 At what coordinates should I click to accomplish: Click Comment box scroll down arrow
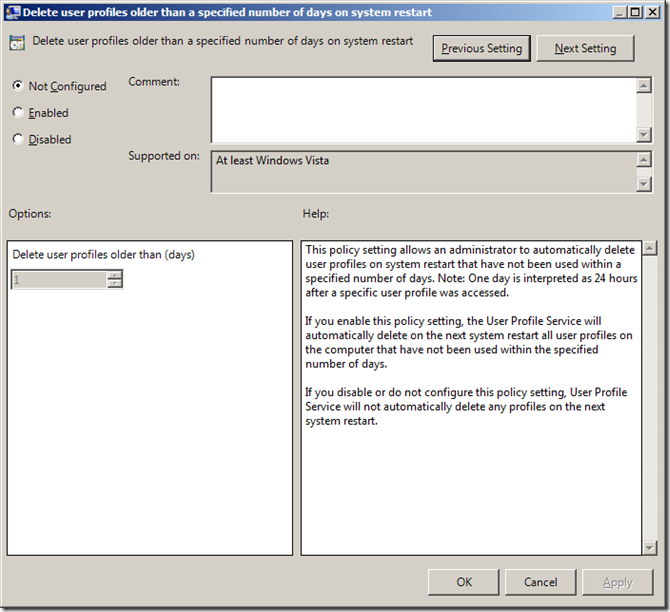644,135
